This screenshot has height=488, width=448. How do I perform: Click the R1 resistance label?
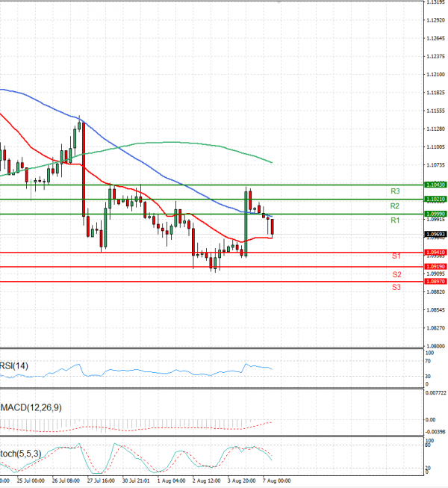(x=395, y=220)
